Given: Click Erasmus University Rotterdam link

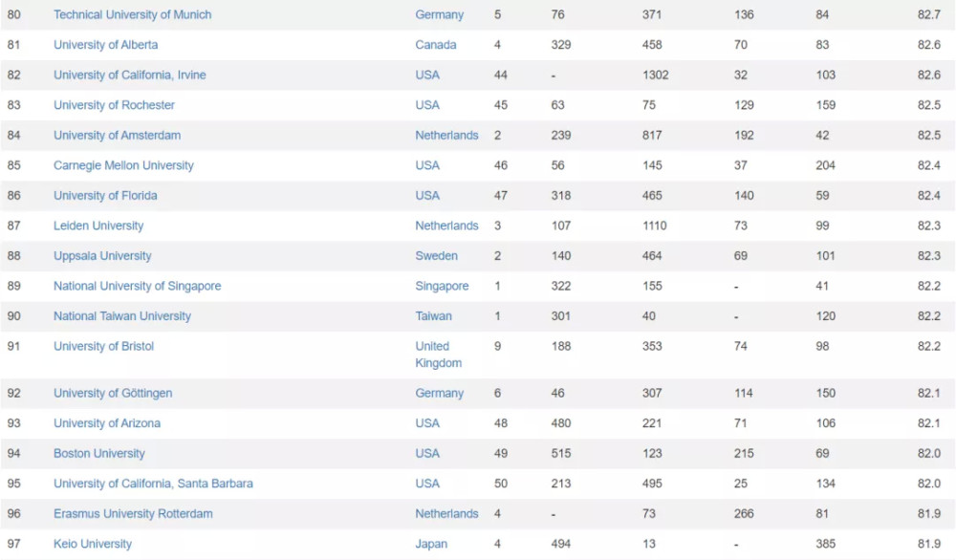Looking at the screenshot, I should pyautogui.click(x=133, y=513).
